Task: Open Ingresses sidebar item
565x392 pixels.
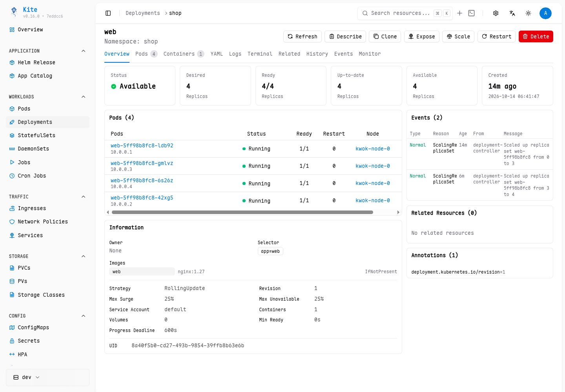Action: tap(47, 209)
